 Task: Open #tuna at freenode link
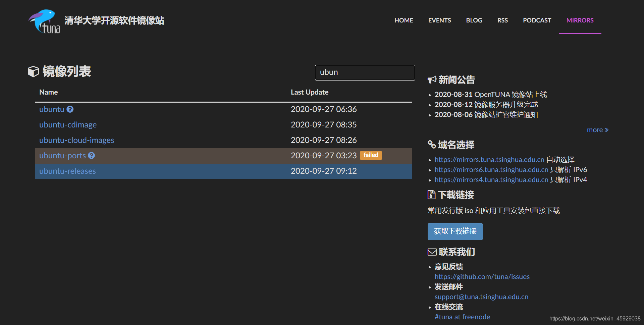point(462,317)
